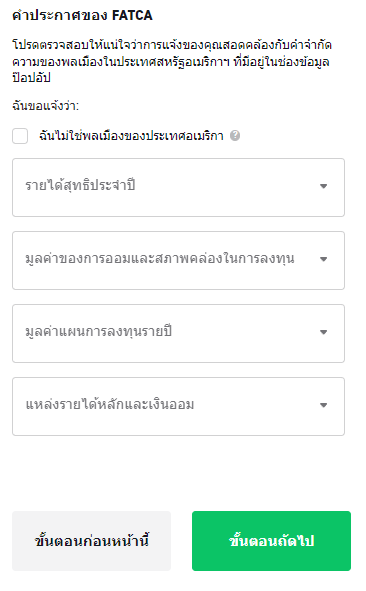Click the savings and liquidity value placeholder text
The image size is (366, 591).
(160, 259)
